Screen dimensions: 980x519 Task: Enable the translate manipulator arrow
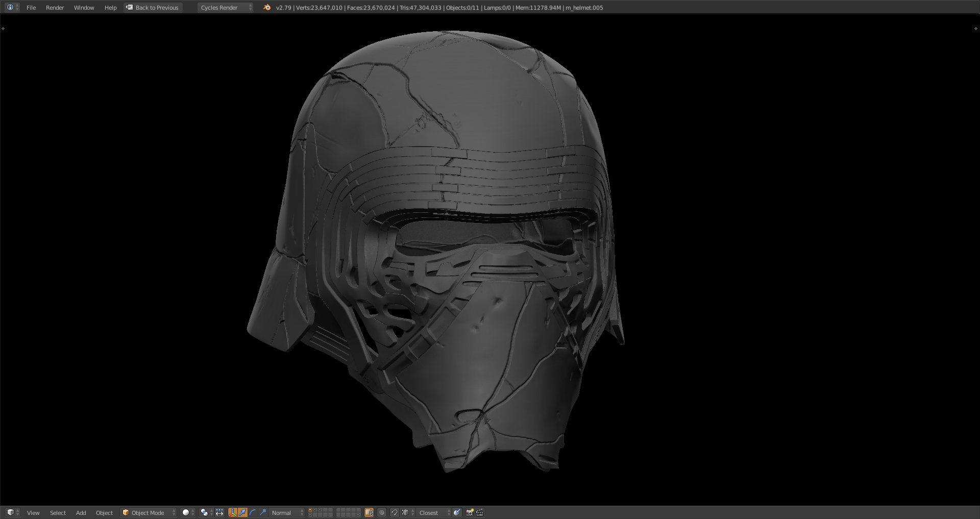pyautogui.click(x=242, y=512)
